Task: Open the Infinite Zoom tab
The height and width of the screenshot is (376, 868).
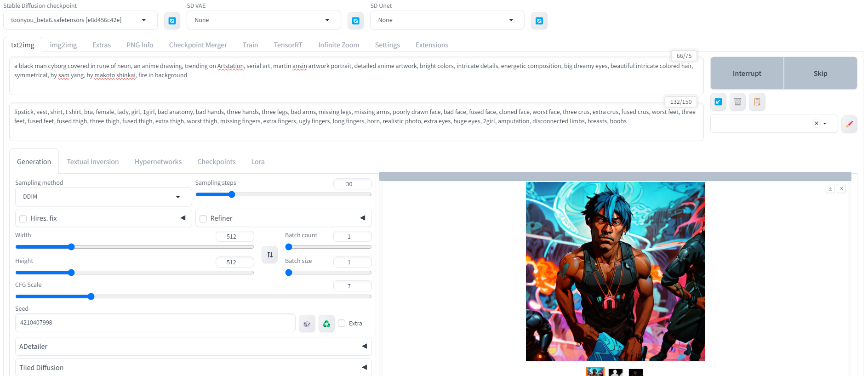Action: pos(339,45)
